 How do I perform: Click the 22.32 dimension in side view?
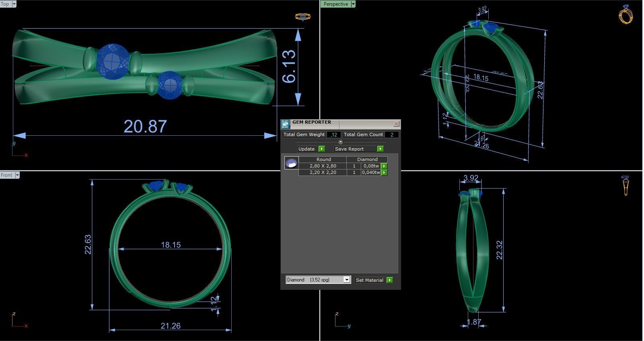[x=499, y=250]
